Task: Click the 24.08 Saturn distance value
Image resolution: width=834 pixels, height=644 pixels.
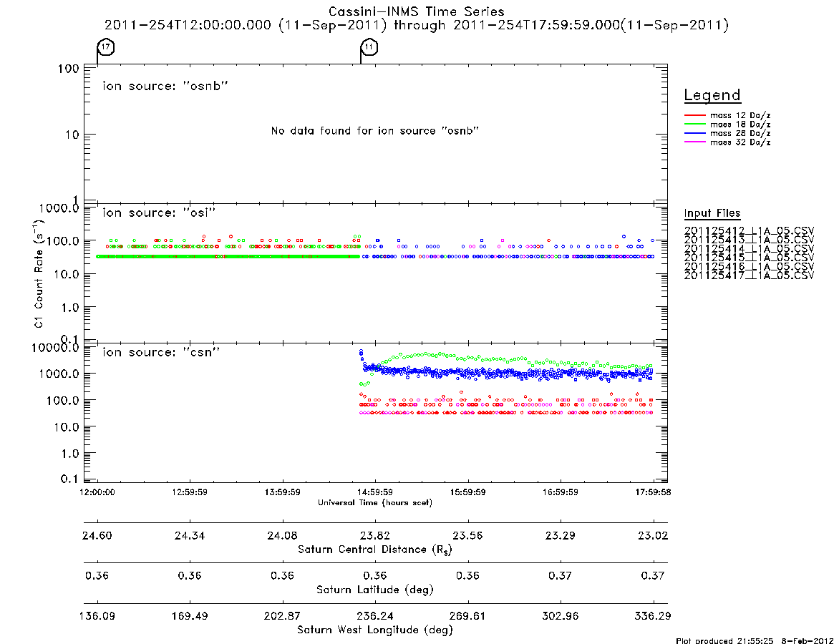Action: 283,535
